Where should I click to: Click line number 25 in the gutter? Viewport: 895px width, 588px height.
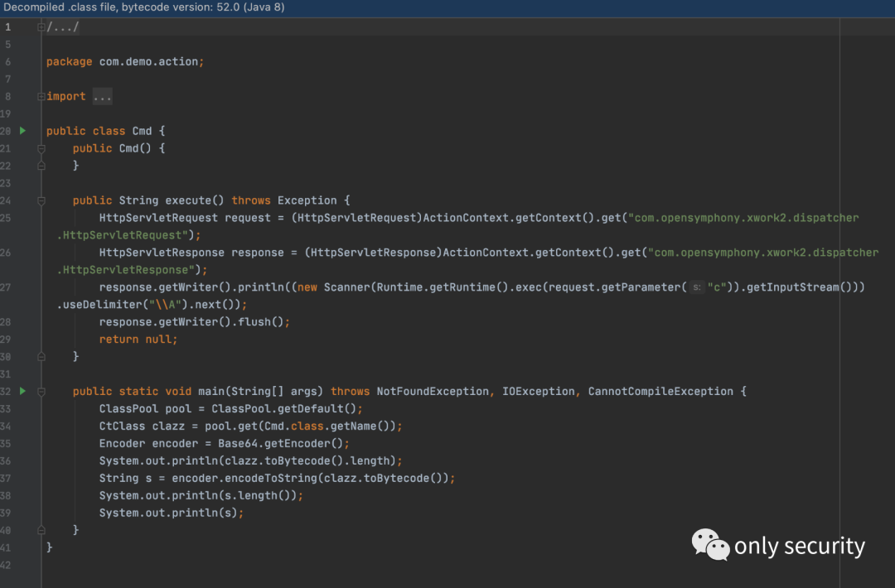[x=6, y=218]
